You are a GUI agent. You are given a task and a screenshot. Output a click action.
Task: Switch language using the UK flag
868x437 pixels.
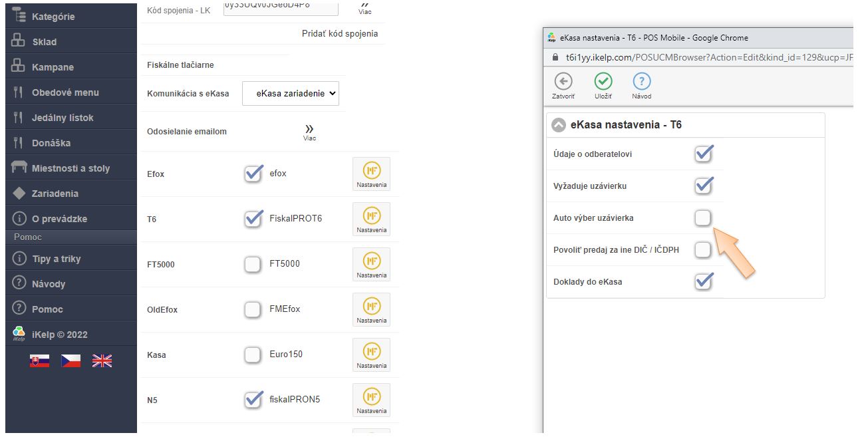pyautogui.click(x=102, y=361)
